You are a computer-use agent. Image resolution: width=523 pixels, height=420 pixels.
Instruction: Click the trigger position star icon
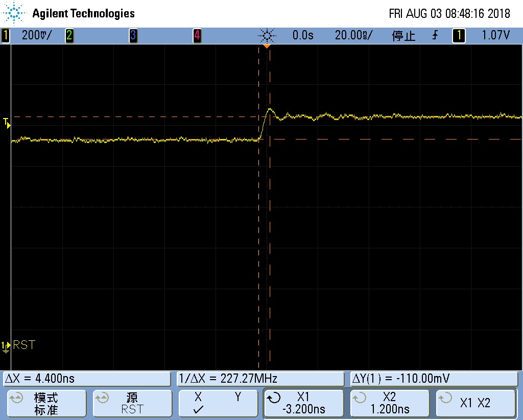tap(267, 35)
